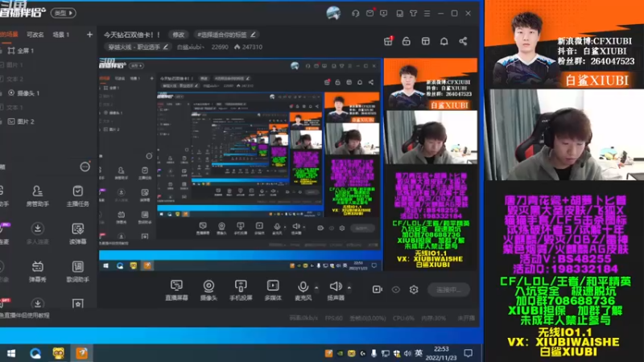Toggle the lock icon in top-right toolbar

coord(407,41)
